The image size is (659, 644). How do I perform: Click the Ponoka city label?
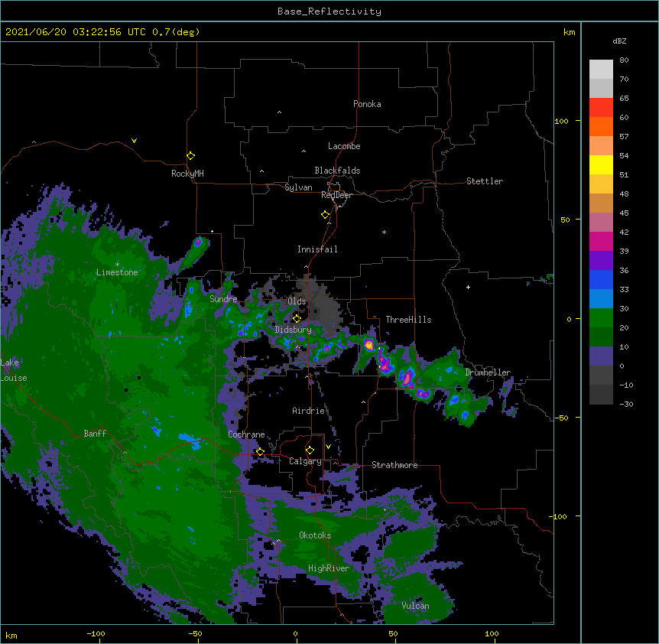(x=367, y=104)
